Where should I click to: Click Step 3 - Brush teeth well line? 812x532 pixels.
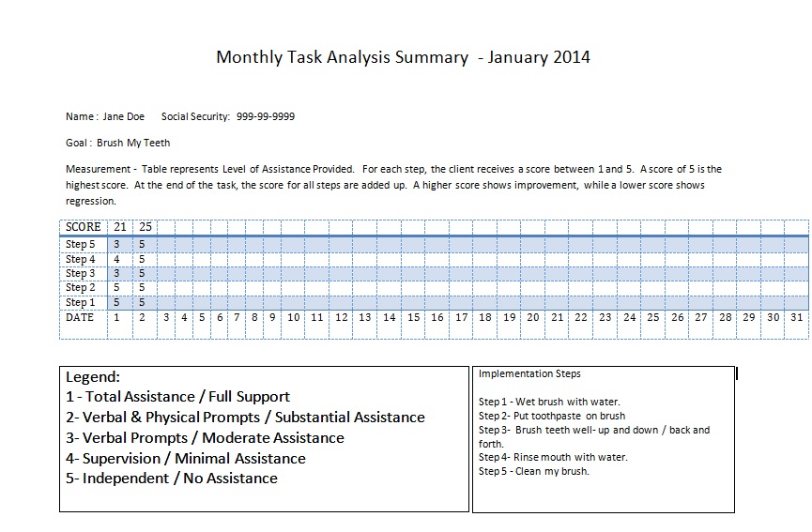(x=594, y=436)
